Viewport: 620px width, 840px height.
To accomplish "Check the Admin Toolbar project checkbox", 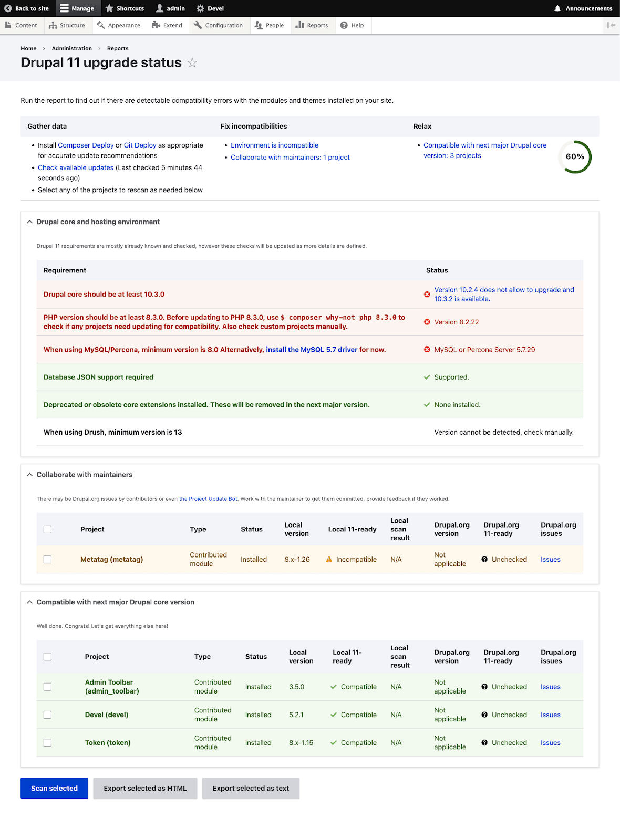I will [47, 687].
